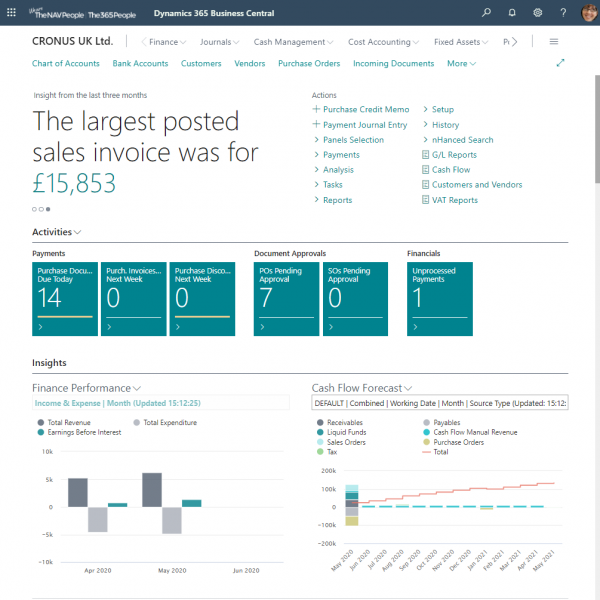Open the Vendors list link
Screen dimensions: 600x600
click(x=249, y=64)
